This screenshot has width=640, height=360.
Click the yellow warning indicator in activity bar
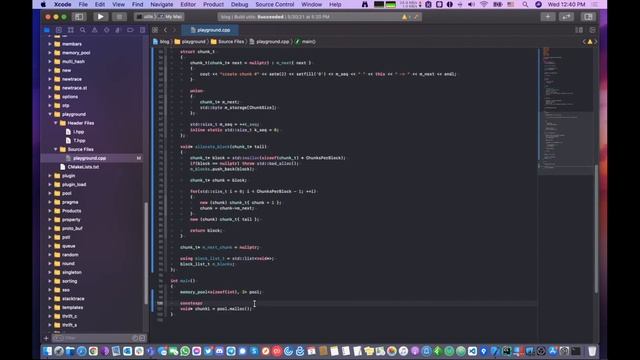[404, 17]
